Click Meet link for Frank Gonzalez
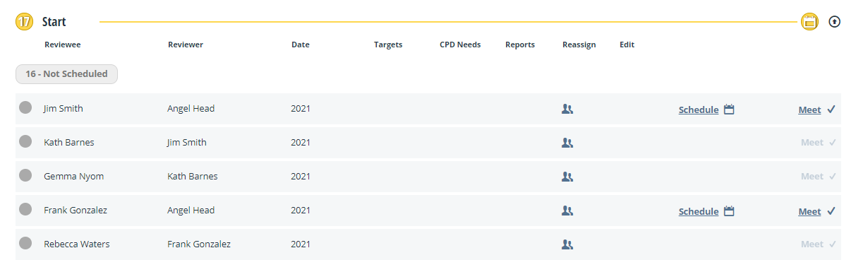 tap(810, 211)
